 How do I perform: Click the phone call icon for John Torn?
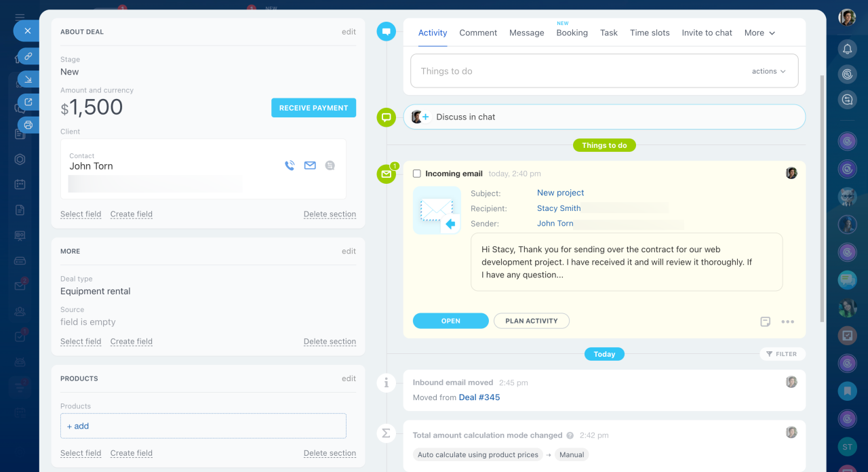[290, 165]
